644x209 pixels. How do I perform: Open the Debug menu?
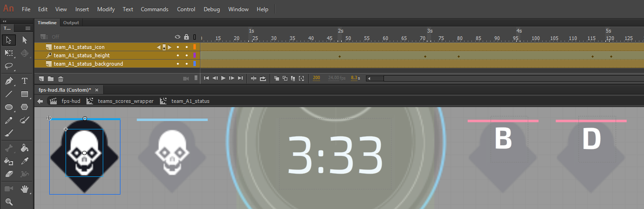[x=212, y=9]
